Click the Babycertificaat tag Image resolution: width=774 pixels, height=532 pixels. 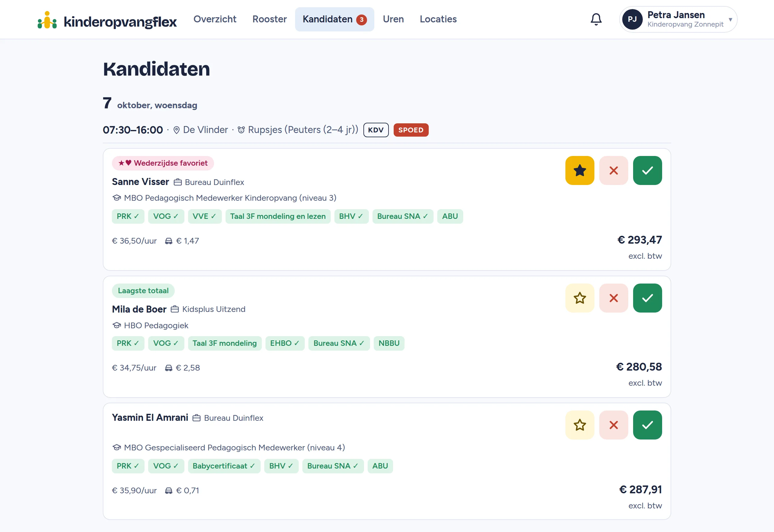(x=224, y=466)
